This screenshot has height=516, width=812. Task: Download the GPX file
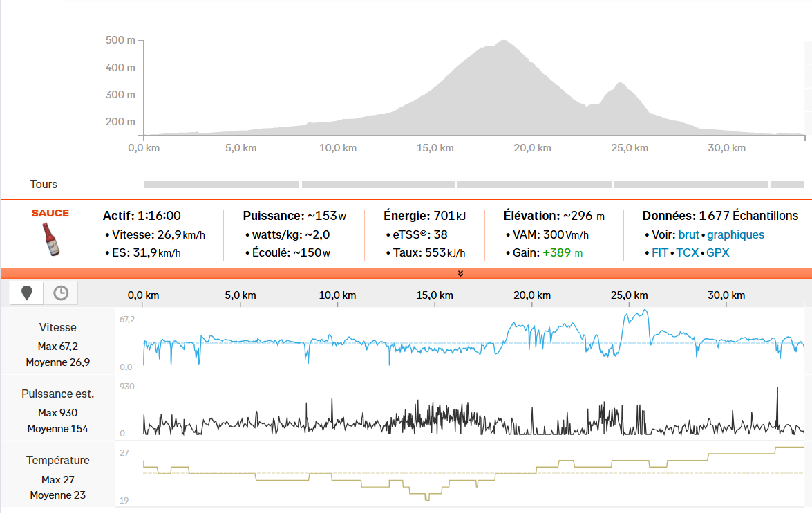pos(717,252)
